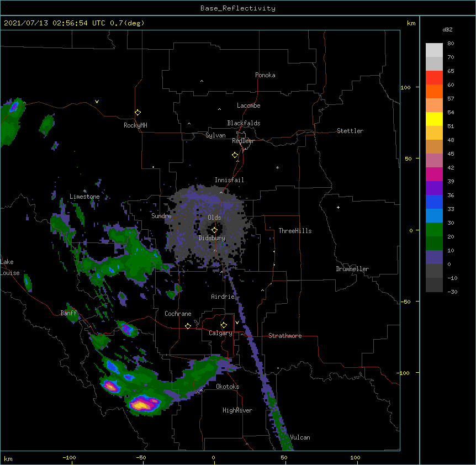This screenshot has width=476, height=465.
Task: Pick the red 60-65 dBZ legend swatch
Action: click(434, 77)
